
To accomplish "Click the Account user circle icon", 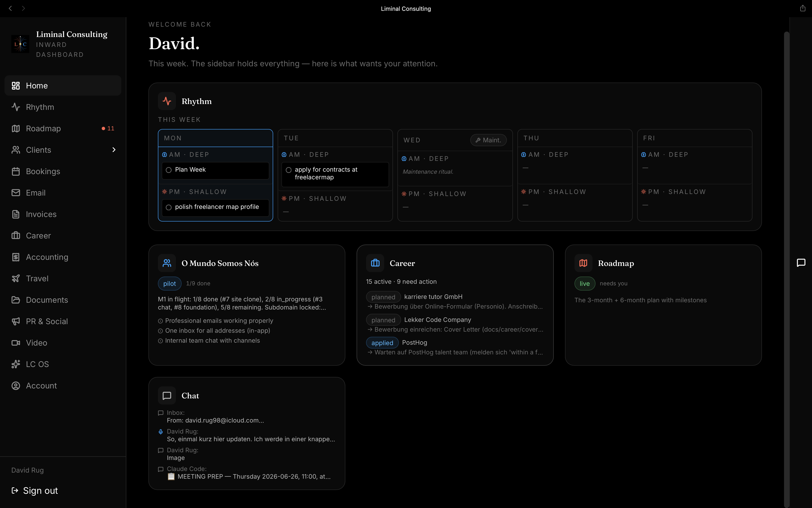I will [16, 386].
